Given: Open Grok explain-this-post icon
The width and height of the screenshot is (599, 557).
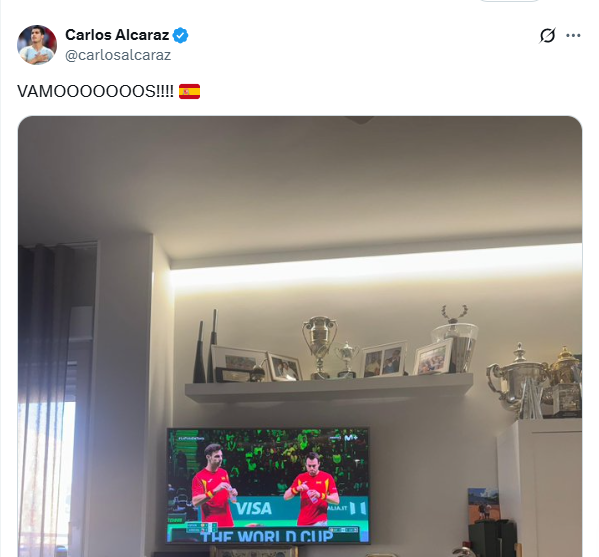Looking at the screenshot, I should pos(547,36).
